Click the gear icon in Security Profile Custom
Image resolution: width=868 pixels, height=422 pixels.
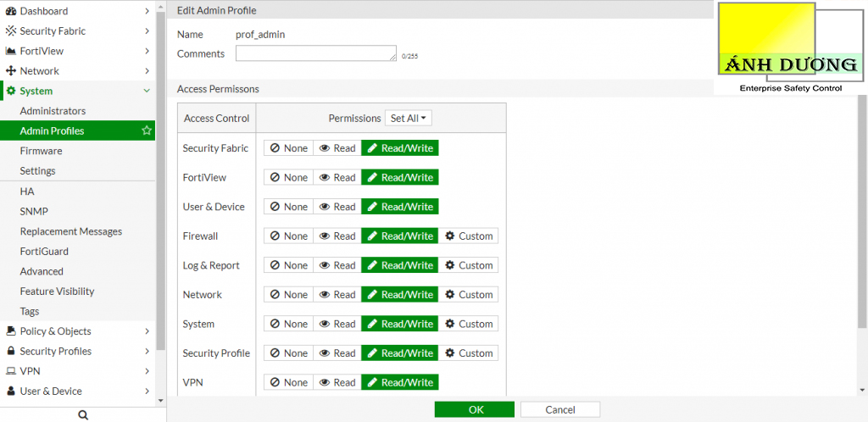click(450, 353)
